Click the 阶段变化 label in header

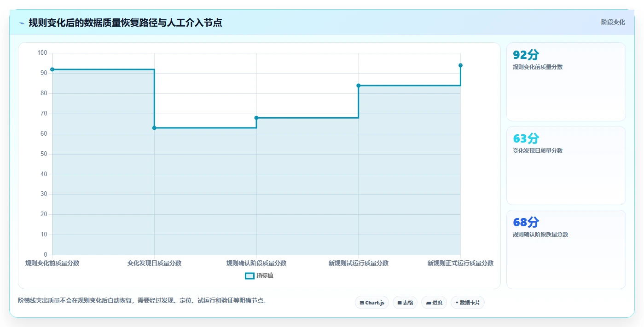click(613, 22)
